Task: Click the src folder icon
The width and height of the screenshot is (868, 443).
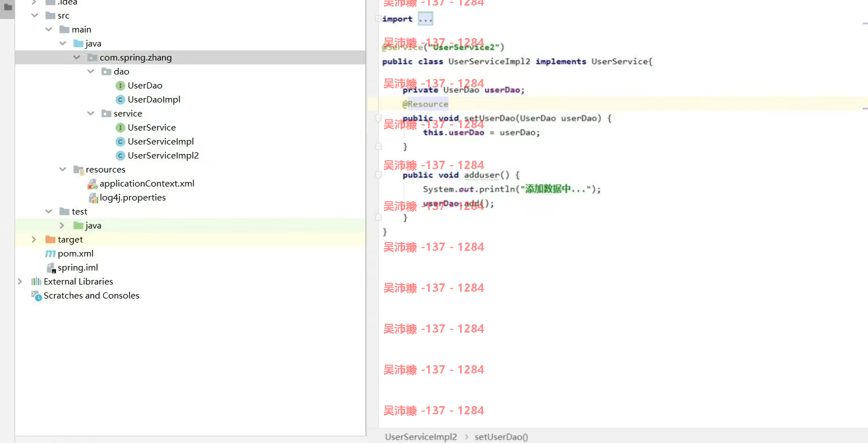Action: click(50, 16)
